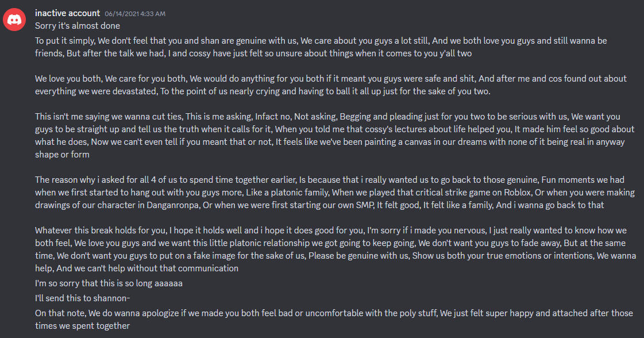644x338 pixels.
Task: Select the message 'Sorry it's almost done'
Action: [x=78, y=25]
